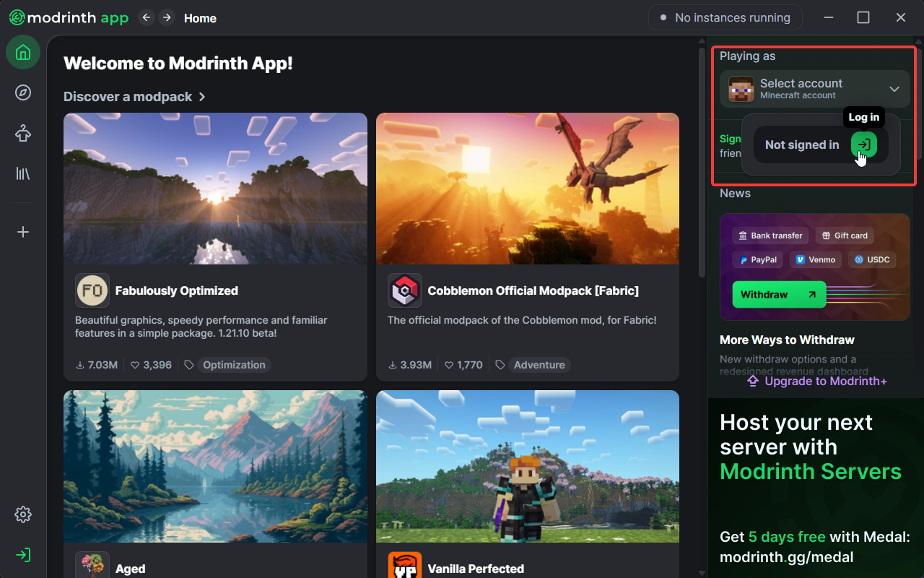The width and height of the screenshot is (924, 578).
Task: Click the Fabulously Optimized landscape thumbnail
Action: coord(215,189)
